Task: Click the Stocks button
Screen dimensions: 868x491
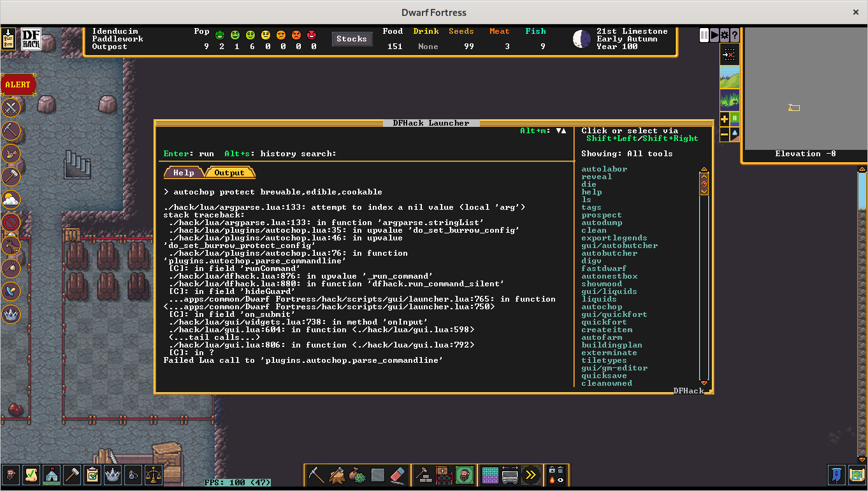Action: [352, 39]
